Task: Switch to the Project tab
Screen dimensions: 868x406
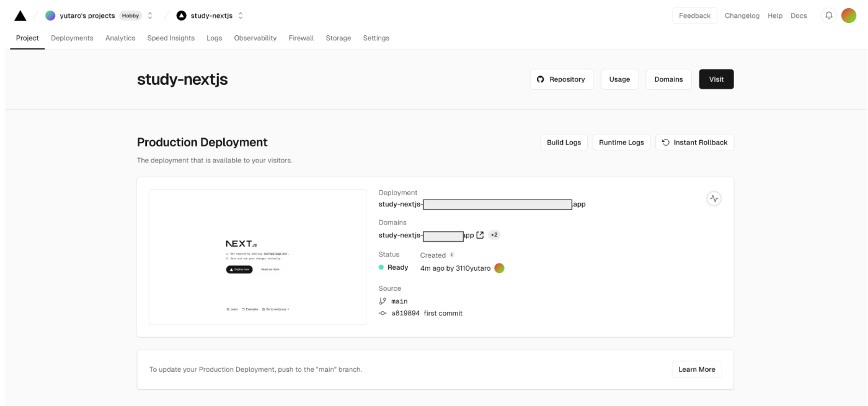Action: [x=27, y=38]
